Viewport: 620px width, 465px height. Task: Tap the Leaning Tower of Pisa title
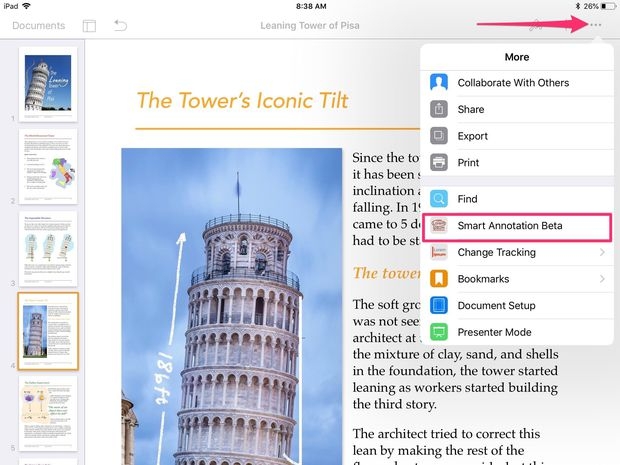(x=310, y=26)
